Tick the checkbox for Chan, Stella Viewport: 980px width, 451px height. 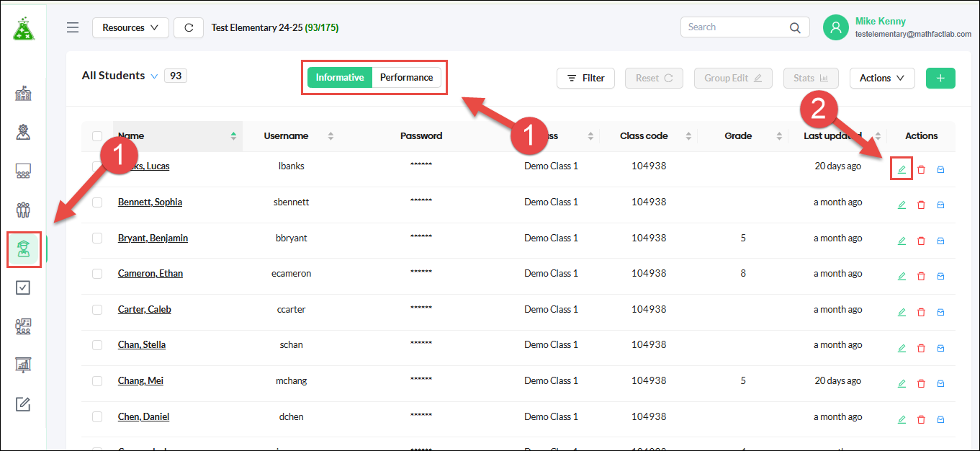tap(97, 345)
